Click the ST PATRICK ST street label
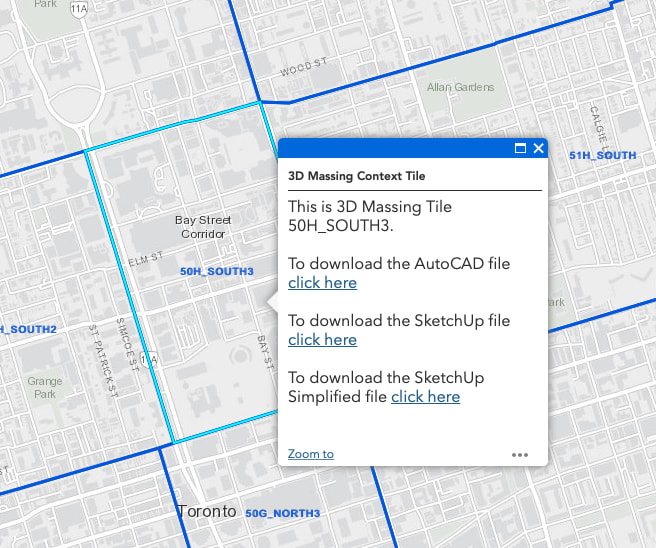The width and height of the screenshot is (656, 548). click(104, 361)
